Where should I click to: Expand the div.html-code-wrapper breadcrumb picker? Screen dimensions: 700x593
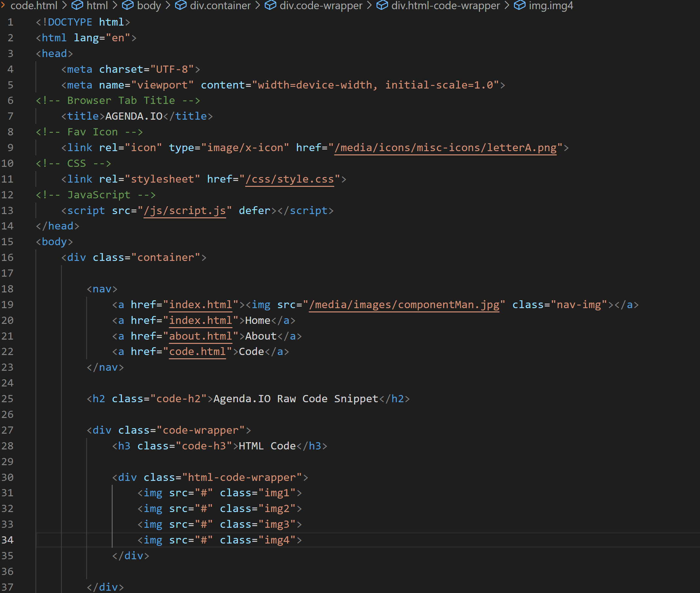click(x=445, y=5)
